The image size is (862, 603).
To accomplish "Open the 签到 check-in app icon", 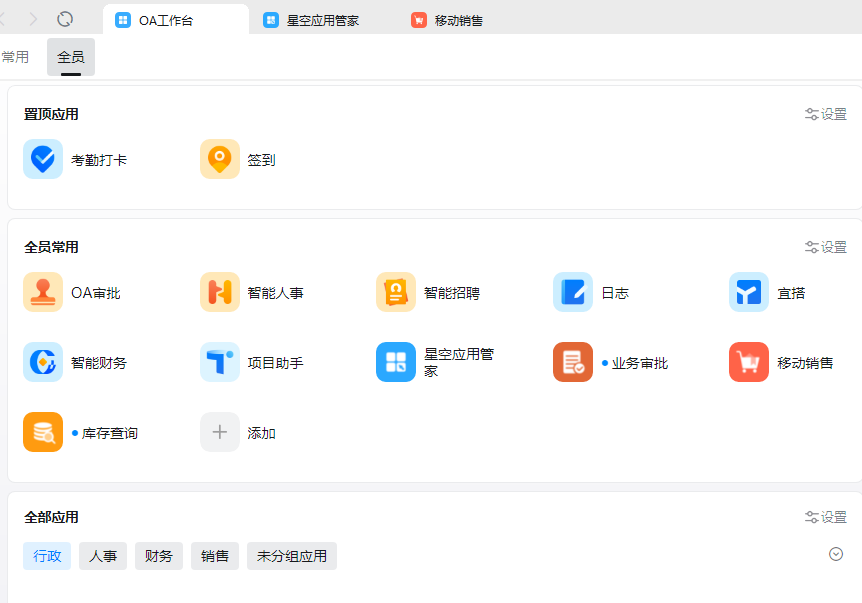I will click(220, 160).
